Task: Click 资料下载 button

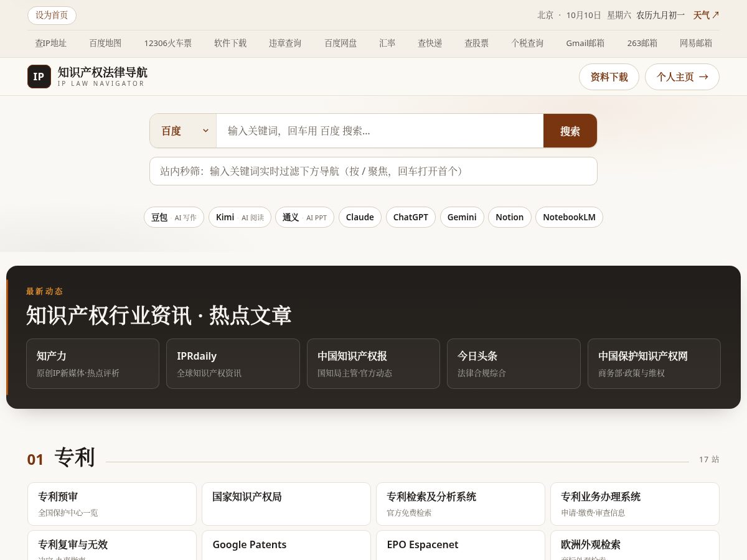Action: [609, 77]
